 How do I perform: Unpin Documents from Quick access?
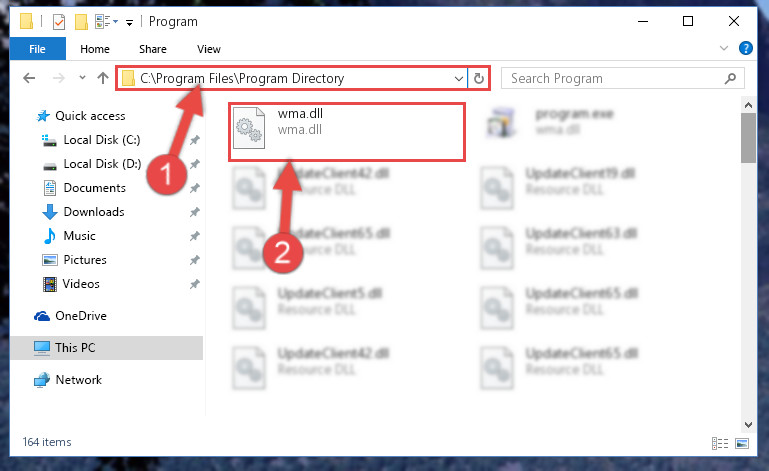(195, 188)
